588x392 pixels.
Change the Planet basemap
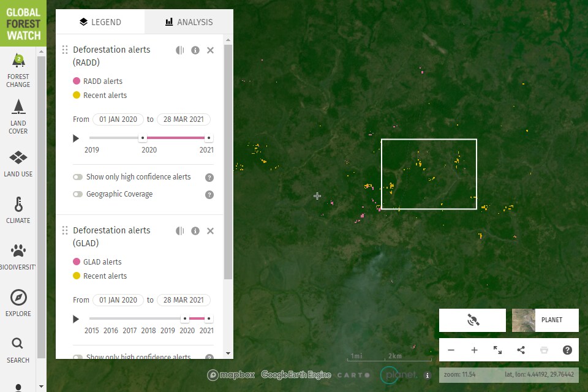[x=545, y=320]
